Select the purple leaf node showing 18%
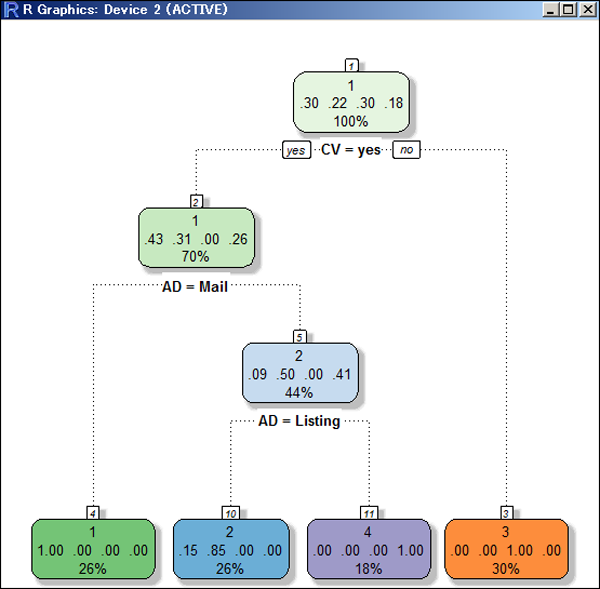This screenshot has width=600, height=589. pyautogui.click(x=368, y=550)
